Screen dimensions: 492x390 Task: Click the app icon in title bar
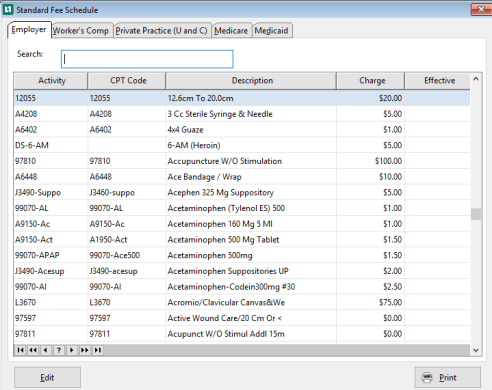(x=8, y=10)
